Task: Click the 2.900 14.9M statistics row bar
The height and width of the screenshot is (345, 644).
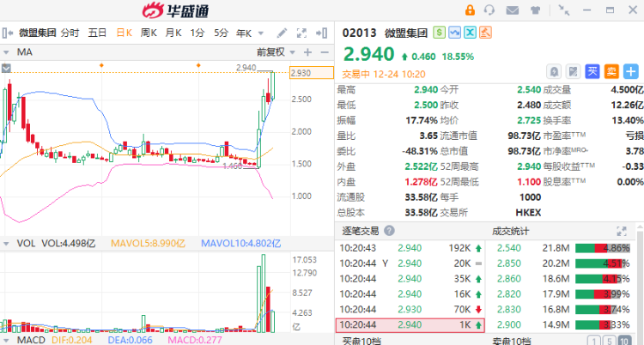Action: point(603,325)
